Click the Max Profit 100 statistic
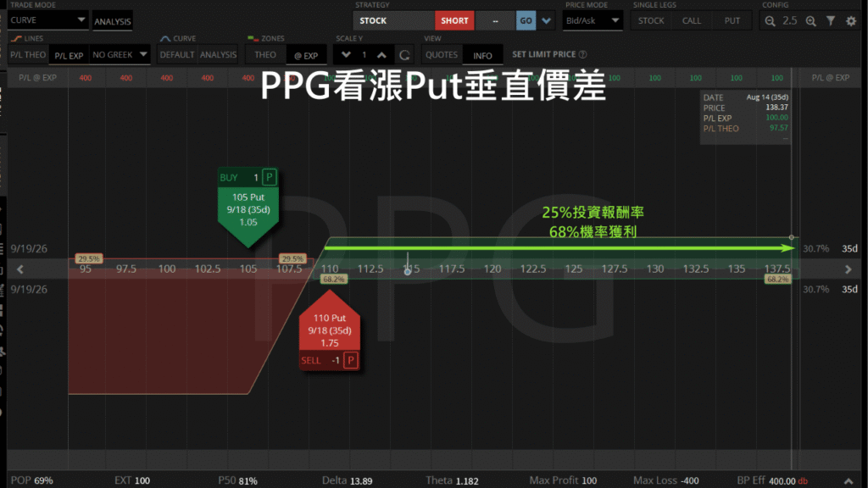Viewport: 868px width, 488px height. (x=563, y=480)
